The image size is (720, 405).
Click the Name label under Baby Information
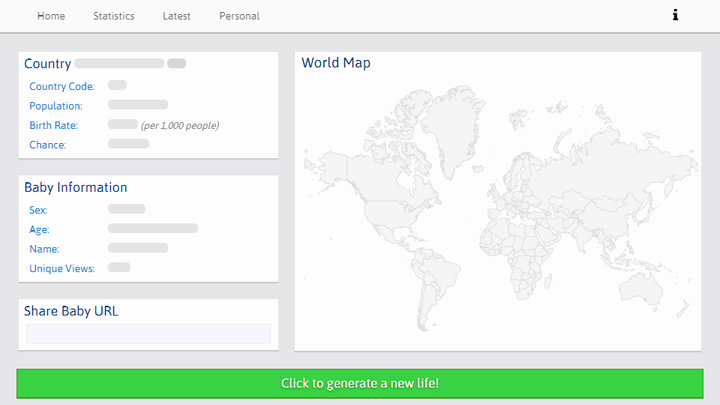tap(44, 249)
